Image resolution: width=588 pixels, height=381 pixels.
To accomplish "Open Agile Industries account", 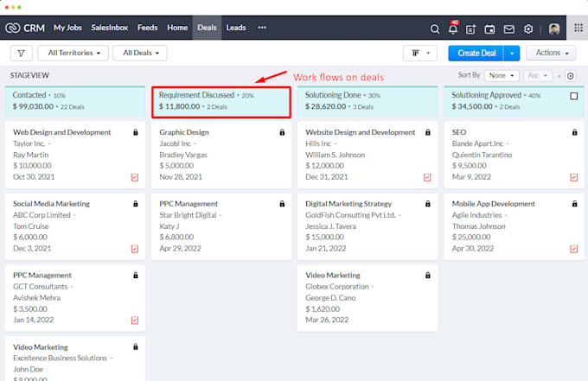I will click(476, 215).
